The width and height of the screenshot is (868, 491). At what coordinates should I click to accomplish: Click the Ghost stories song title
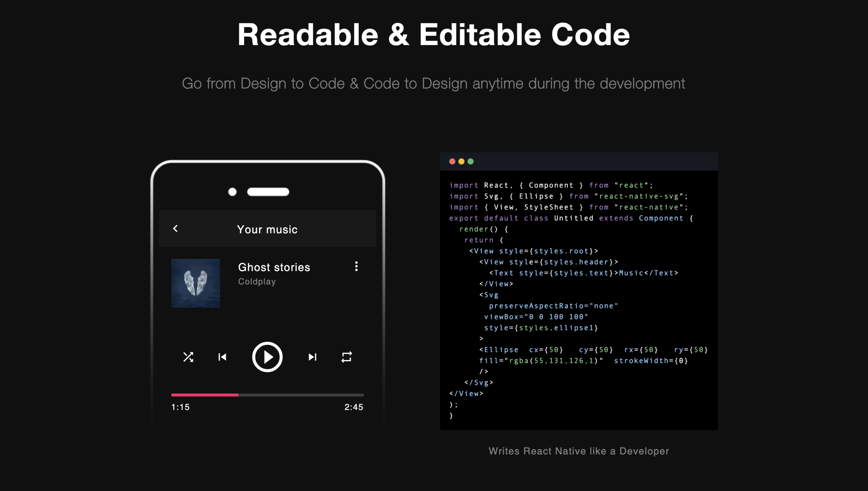click(x=274, y=267)
